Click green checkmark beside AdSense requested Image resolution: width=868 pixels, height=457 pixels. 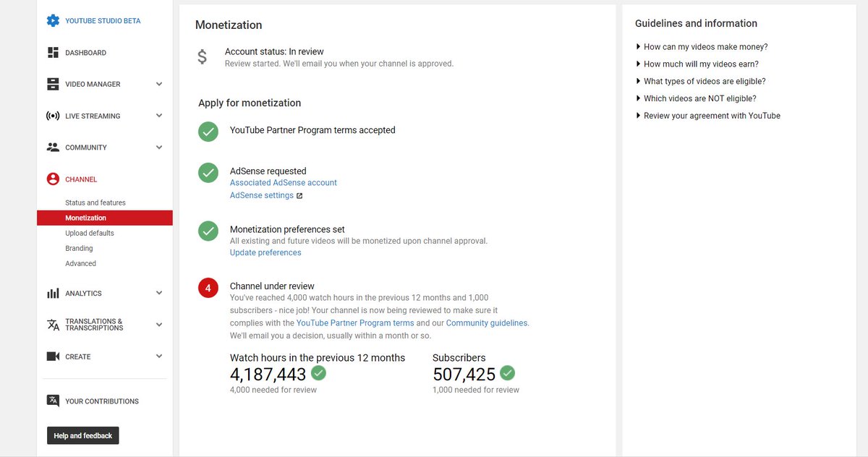coord(208,173)
